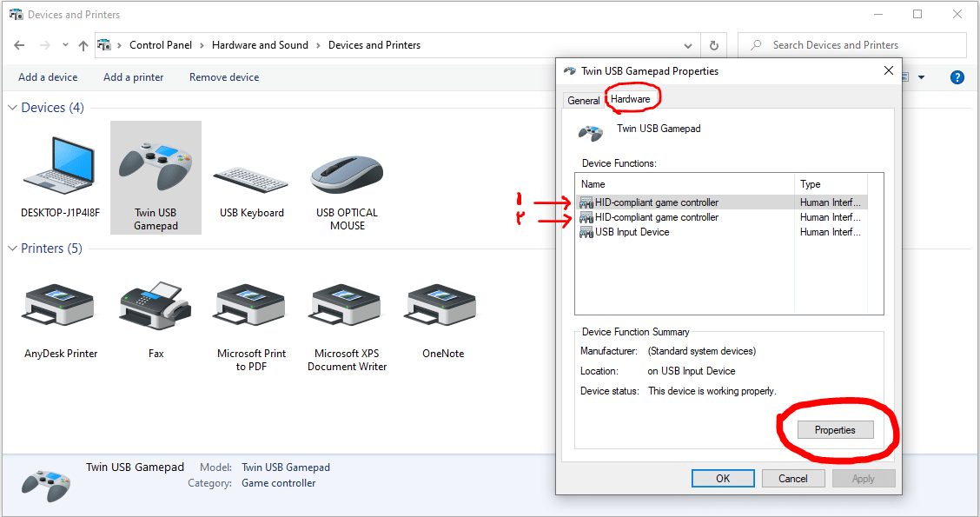
Task: Maximize the Devices and Printers window
Action: pyautogui.click(x=917, y=15)
